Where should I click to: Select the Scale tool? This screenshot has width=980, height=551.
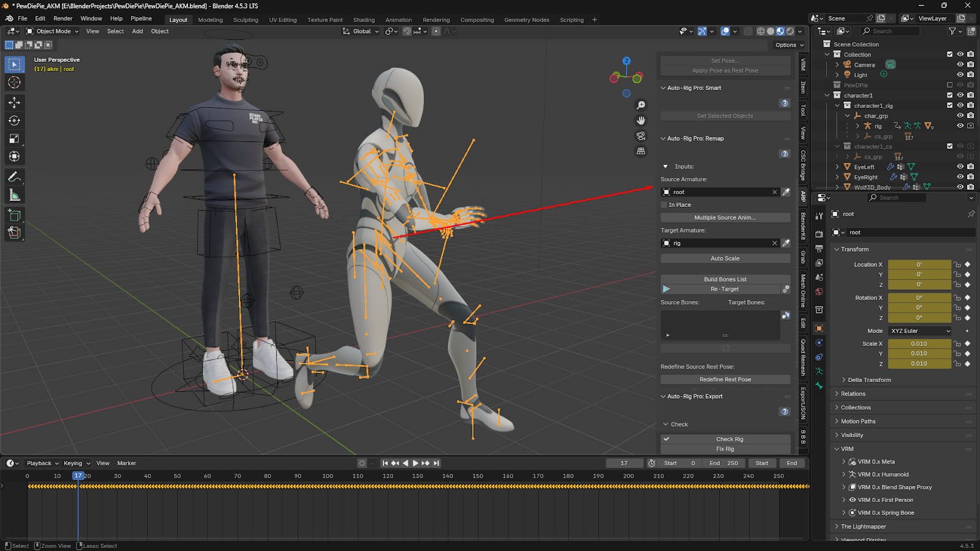14,139
